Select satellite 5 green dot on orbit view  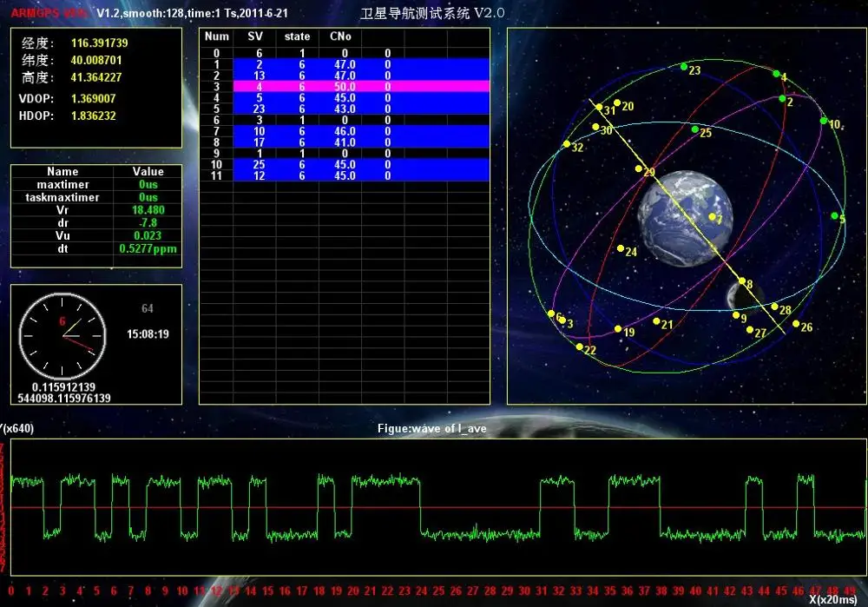pos(835,216)
